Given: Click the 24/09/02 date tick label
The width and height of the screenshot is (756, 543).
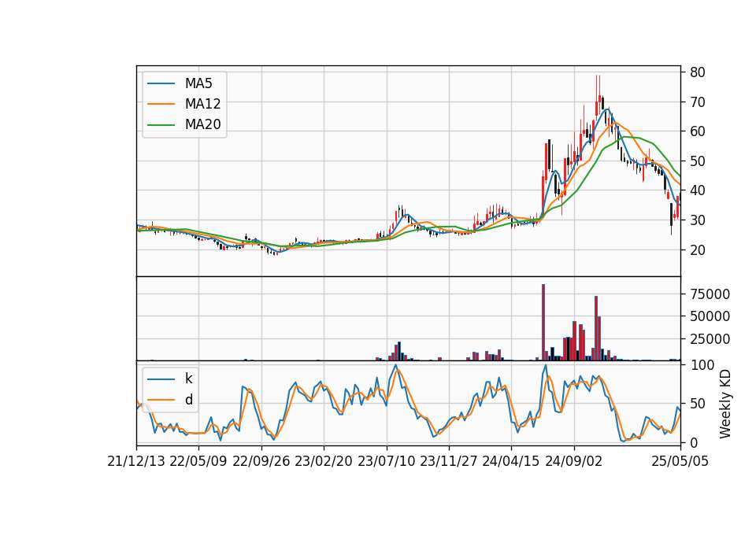Looking at the screenshot, I should pyautogui.click(x=574, y=461).
